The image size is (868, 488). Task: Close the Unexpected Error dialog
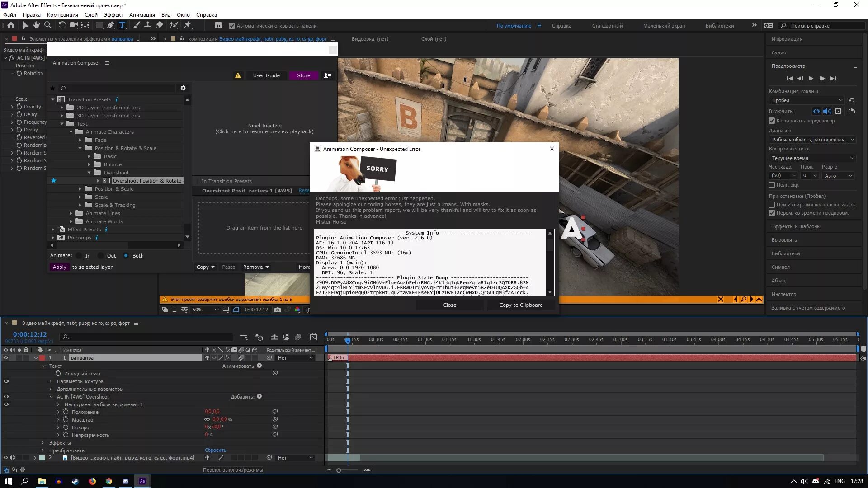(x=552, y=149)
